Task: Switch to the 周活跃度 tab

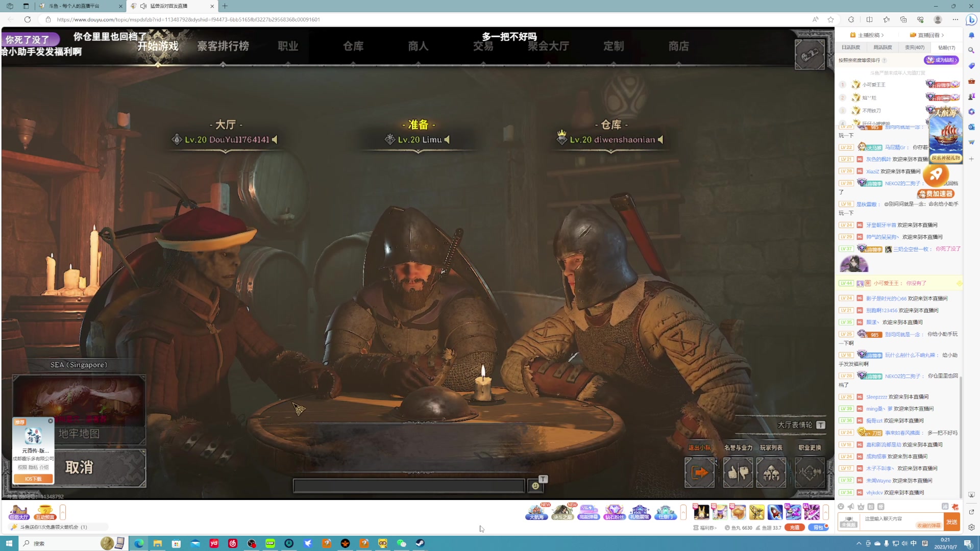Action: click(883, 47)
